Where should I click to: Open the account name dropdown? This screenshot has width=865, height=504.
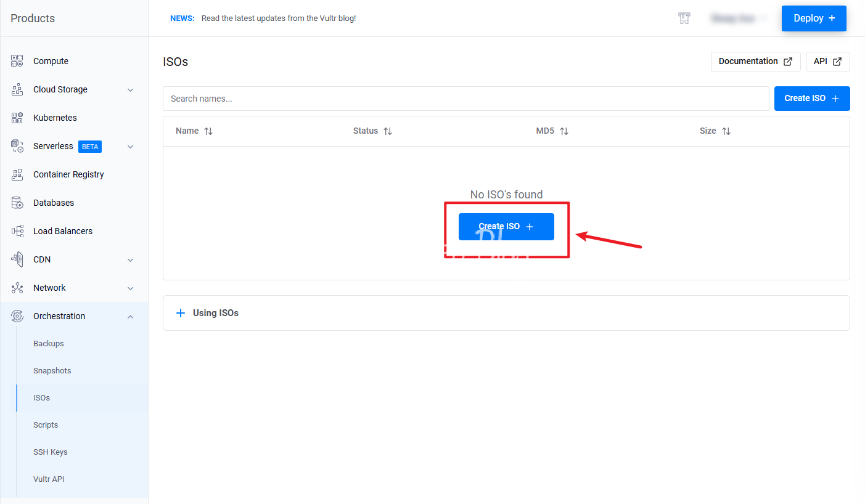[738, 18]
